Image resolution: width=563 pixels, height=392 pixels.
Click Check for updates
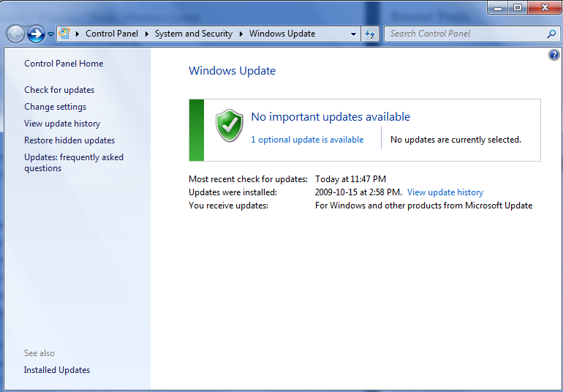pyautogui.click(x=59, y=90)
